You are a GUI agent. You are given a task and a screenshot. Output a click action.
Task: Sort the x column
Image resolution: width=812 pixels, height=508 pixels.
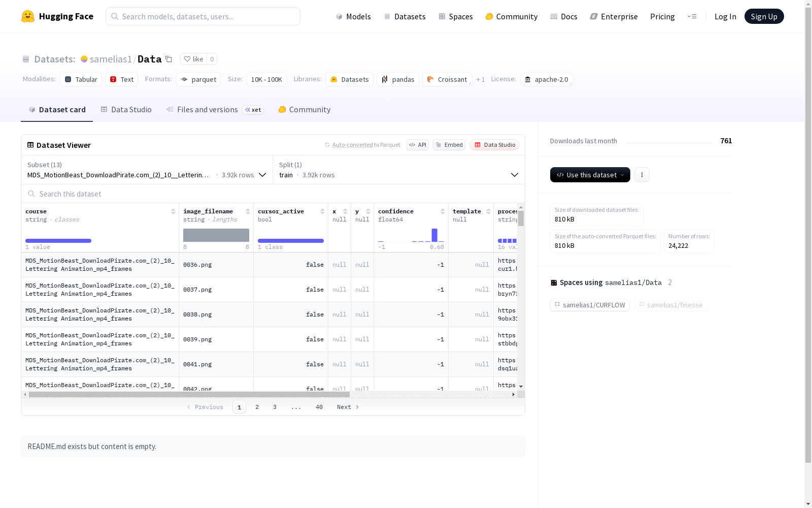click(345, 211)
